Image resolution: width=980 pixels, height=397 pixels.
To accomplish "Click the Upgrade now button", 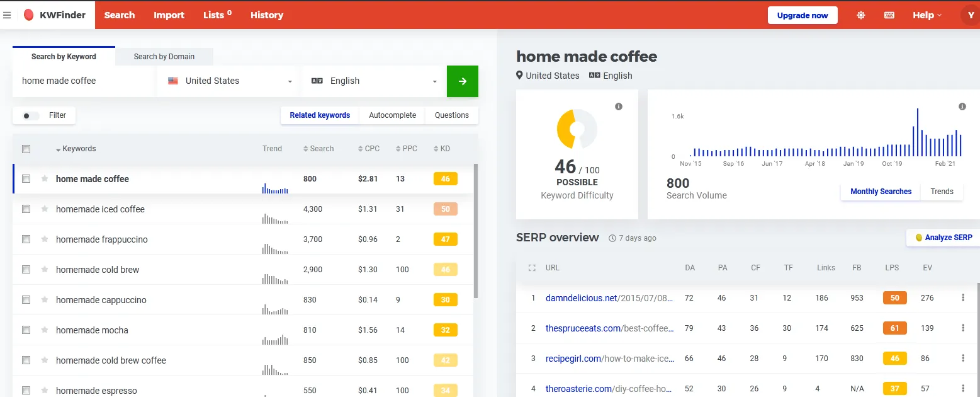I will point(803,15).
